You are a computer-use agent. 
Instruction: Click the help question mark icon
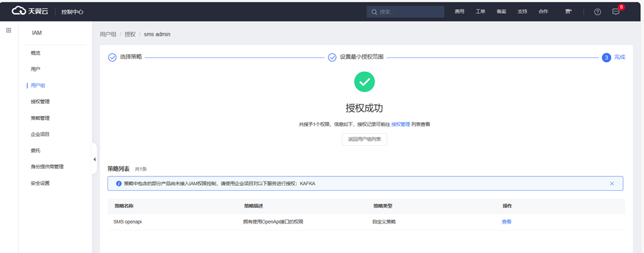(x=597, y=12)
